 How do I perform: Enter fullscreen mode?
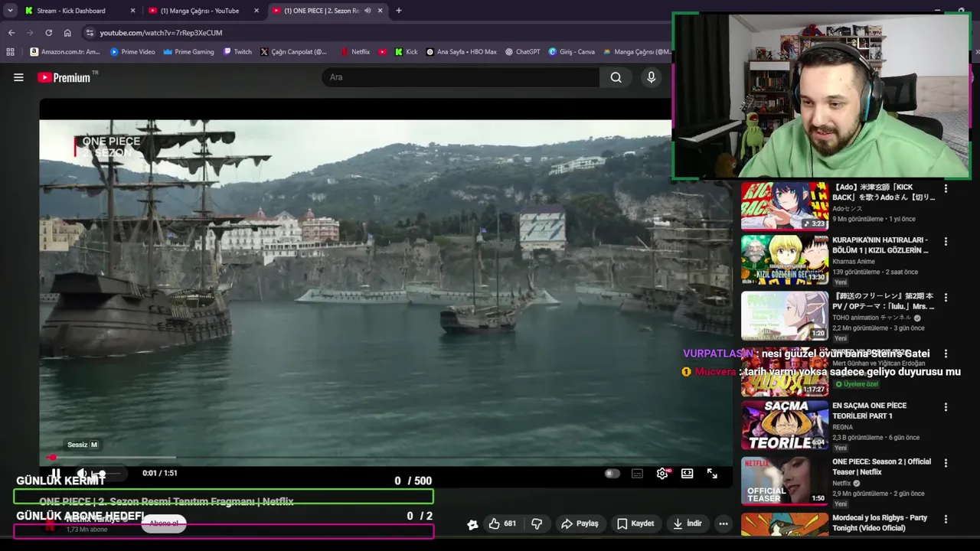coord(712,474)
